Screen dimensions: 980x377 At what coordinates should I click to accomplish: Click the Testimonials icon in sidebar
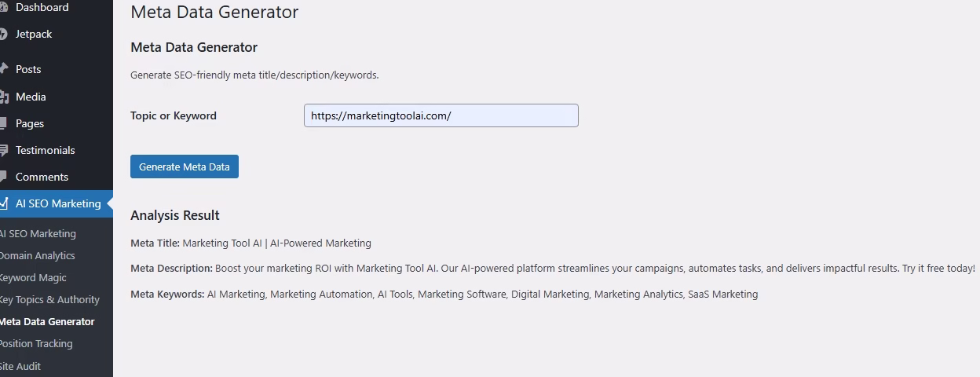coord(3,150)
